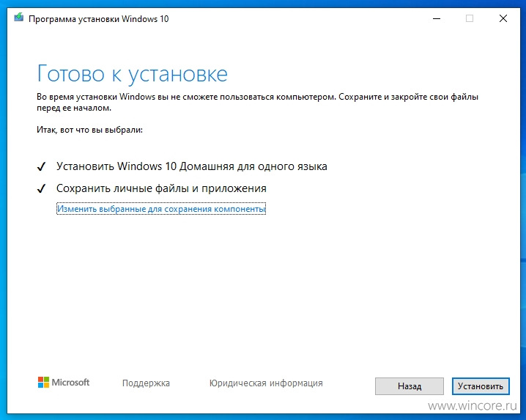The width and height of the screenshot is (526, 420).
Task: Open the Юридическая информация link
Action: pyautogui.click(x=266, y=383)
